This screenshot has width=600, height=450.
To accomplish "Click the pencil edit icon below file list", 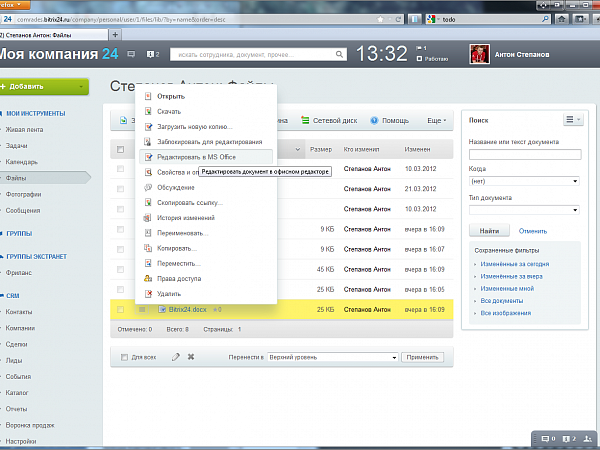I will (176, 357).
